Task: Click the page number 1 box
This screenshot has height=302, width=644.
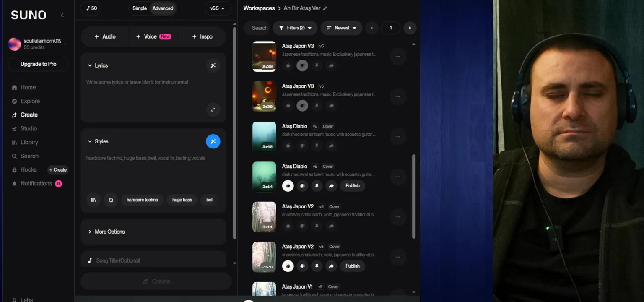Action: point(391,28)
